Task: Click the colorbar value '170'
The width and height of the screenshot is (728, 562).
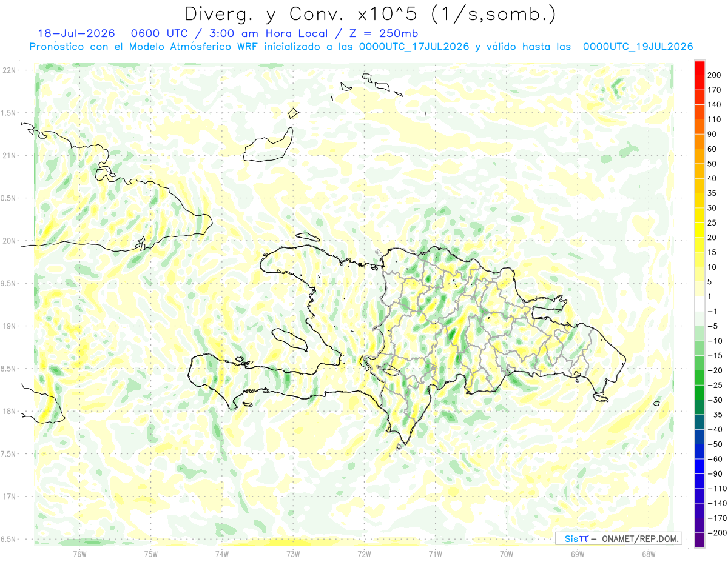Action: pyautogui.click(x=715, y=90)
